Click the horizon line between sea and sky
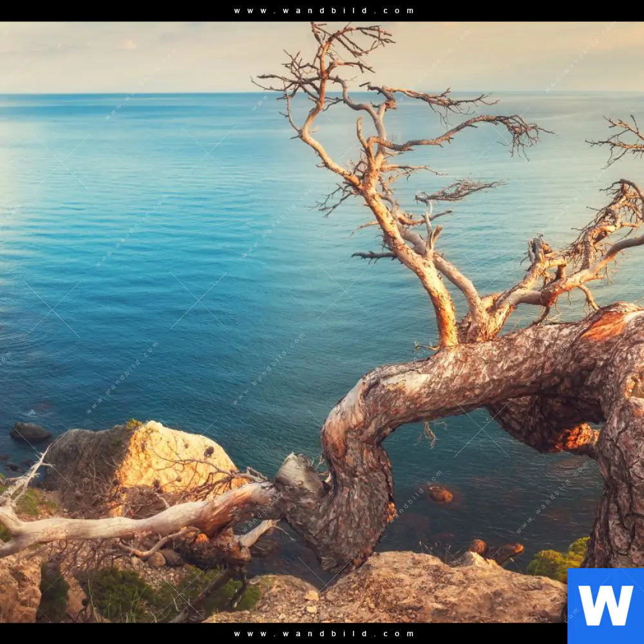 point(161,93)
